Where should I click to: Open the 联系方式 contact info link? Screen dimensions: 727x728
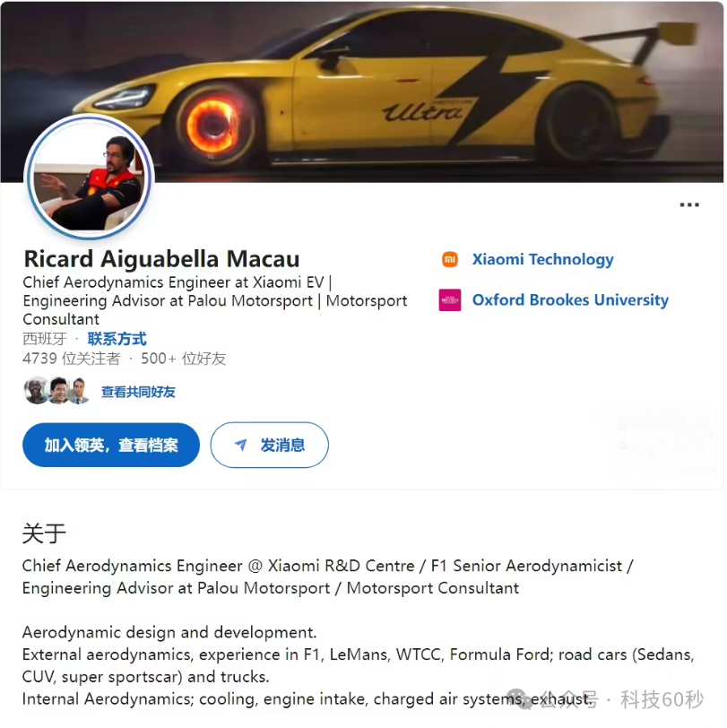117,339
